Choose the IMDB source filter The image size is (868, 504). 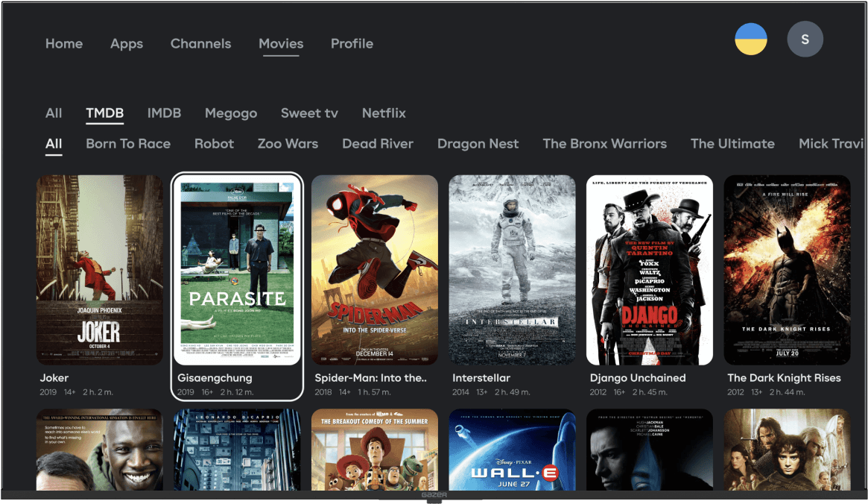(x=165, y=113)
